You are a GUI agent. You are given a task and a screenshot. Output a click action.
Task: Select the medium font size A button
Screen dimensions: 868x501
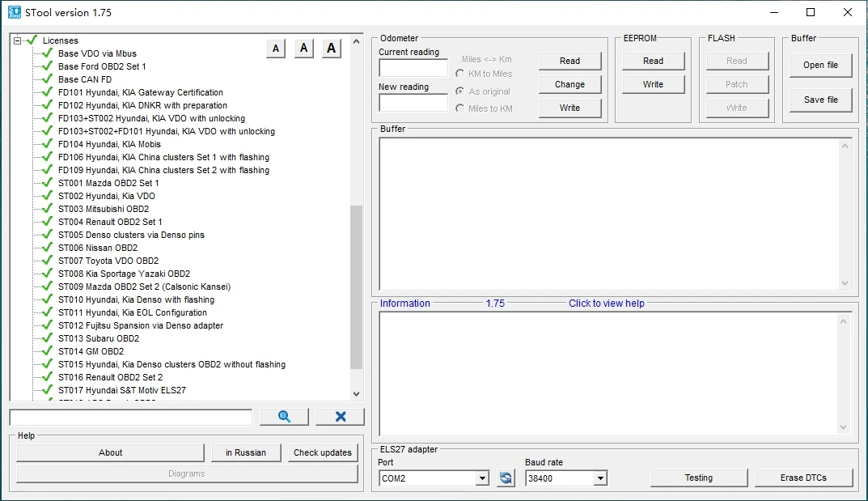pos(303,49)
